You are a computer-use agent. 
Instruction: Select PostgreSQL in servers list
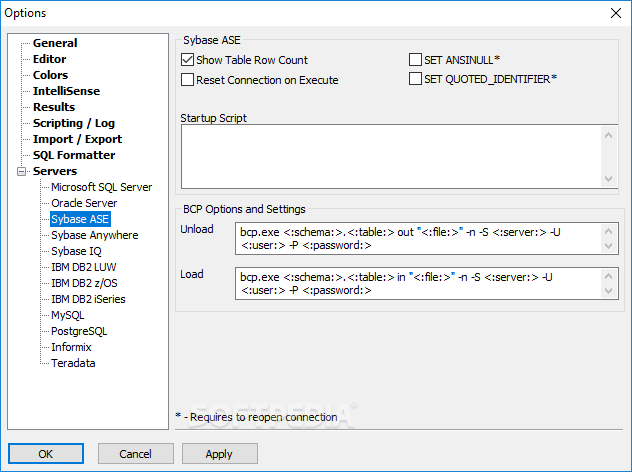tap(79, 331)
